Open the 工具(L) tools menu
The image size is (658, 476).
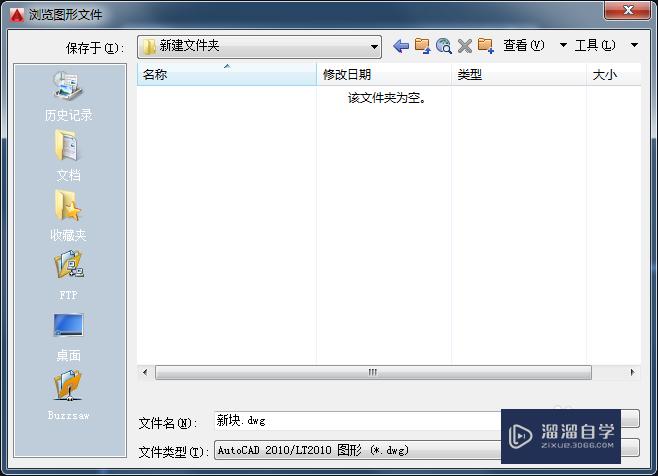click(595, 45)
